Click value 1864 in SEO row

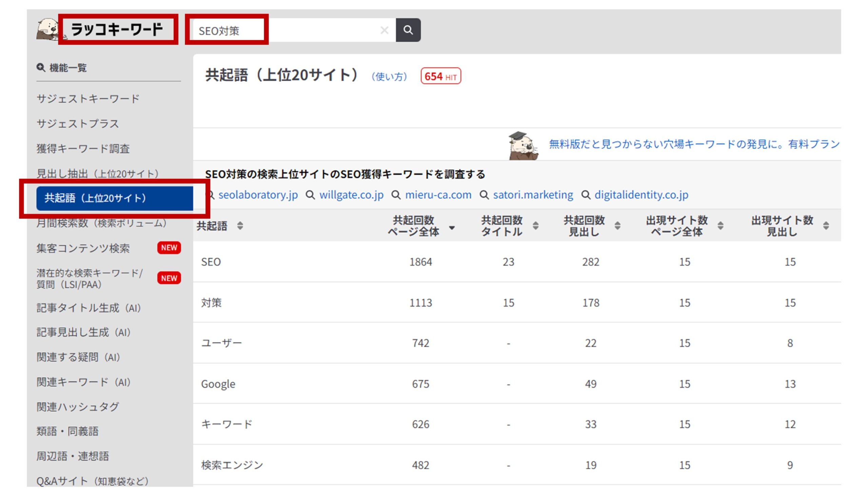point(421,262)
